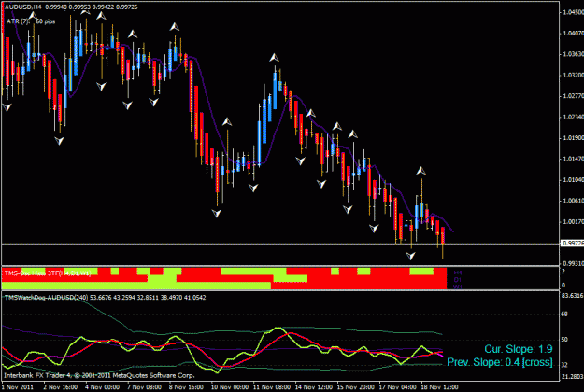Click the 1.0147 level on price scale
The image size is (584, 392).
[x=574, y=160]
